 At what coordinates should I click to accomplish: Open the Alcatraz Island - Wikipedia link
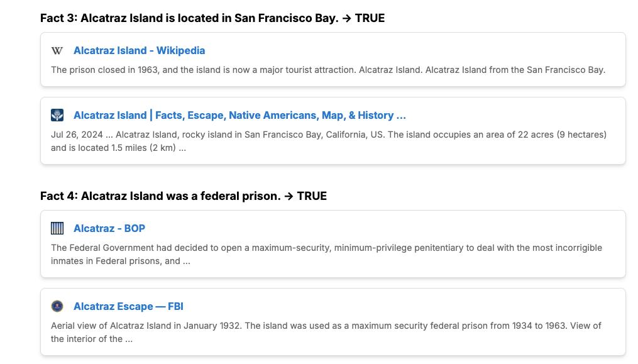pyautogui.click(x=139, y=50)
